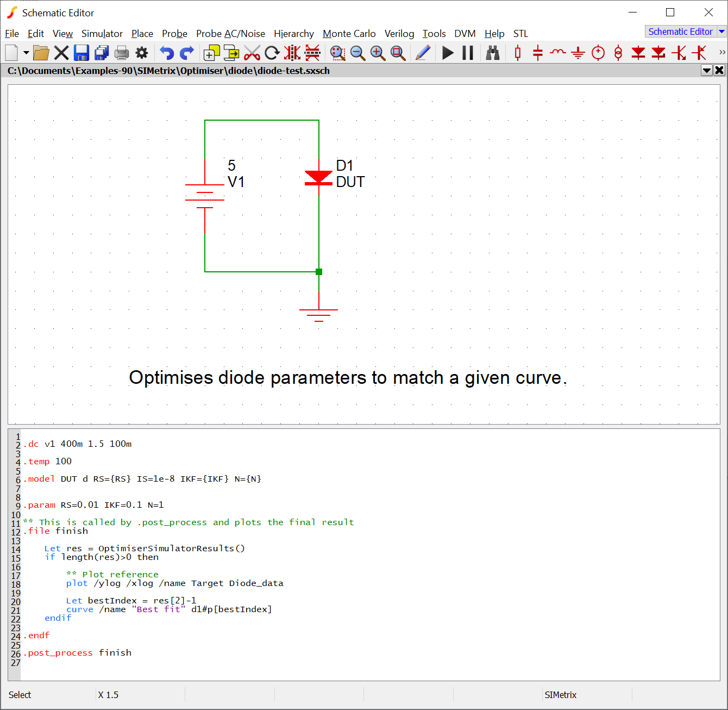Click the undo arrow
The height and width of the screenshot is (710, 728).
(167, 53)
